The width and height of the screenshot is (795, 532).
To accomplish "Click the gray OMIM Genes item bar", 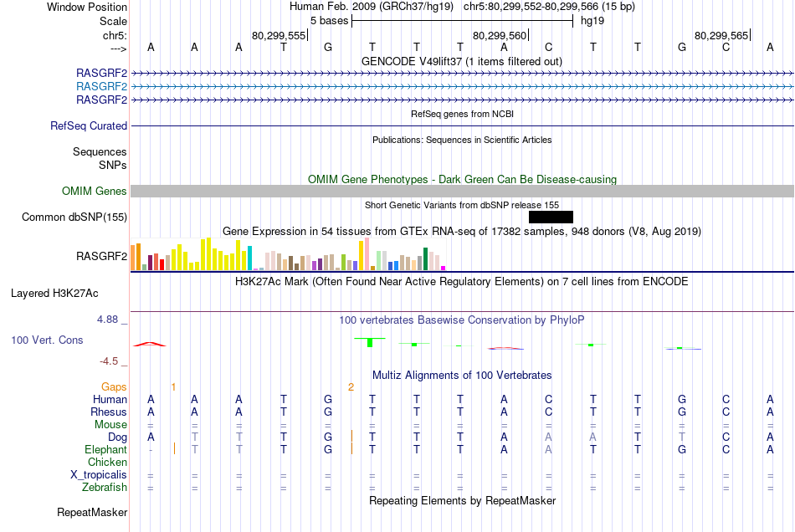I will (462, 191).
